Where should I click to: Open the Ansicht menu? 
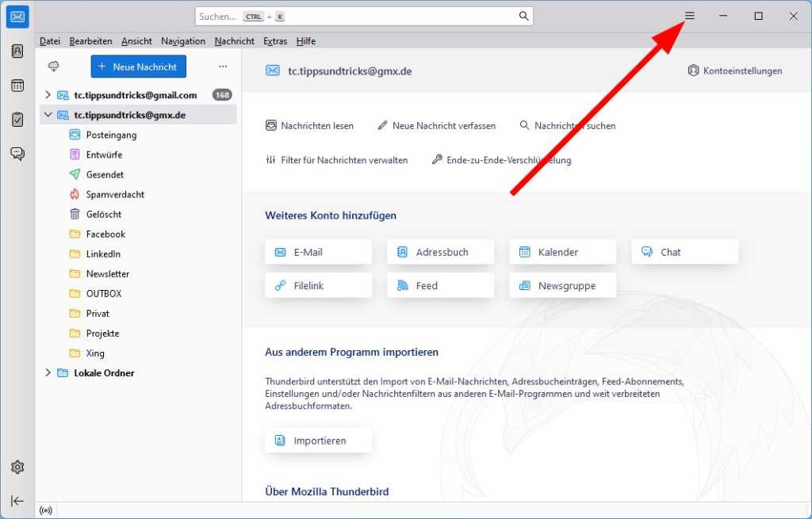coord(136,41)
